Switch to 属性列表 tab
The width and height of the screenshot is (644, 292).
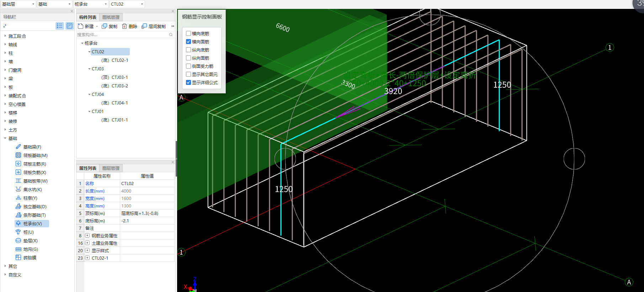[88, 168]
